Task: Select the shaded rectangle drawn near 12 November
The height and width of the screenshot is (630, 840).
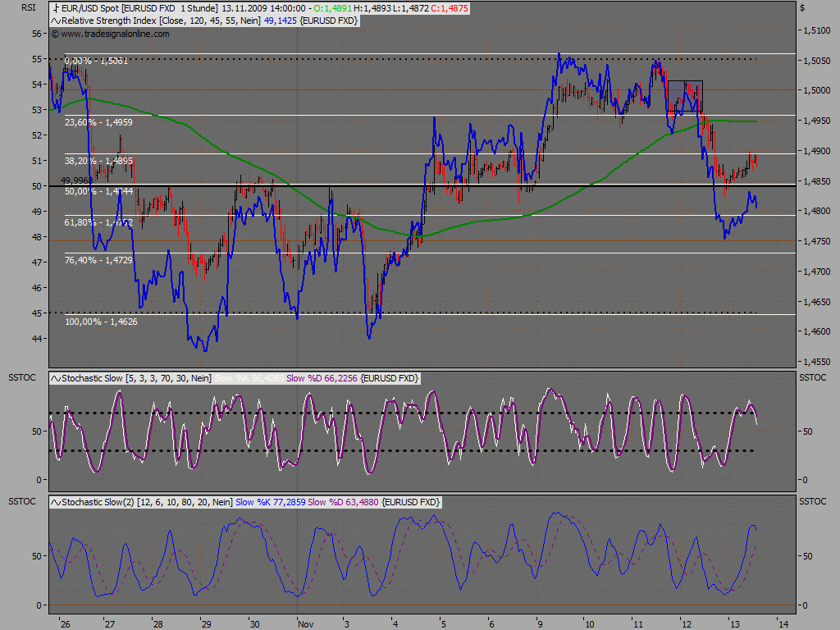Action: [x=685, y=96]
